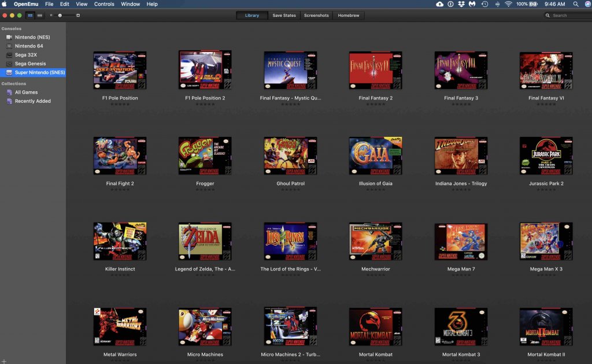Select Mega Man X 3 cover

point(546,242)
